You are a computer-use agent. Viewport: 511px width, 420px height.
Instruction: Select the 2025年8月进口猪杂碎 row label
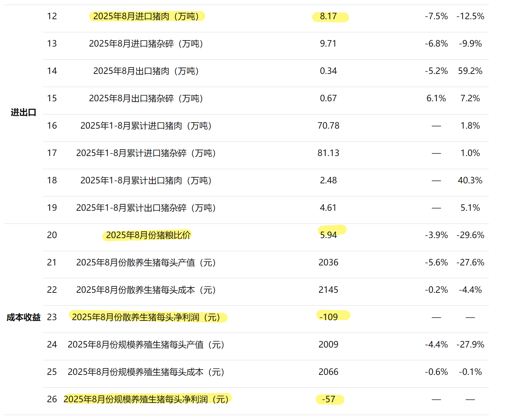146,44
